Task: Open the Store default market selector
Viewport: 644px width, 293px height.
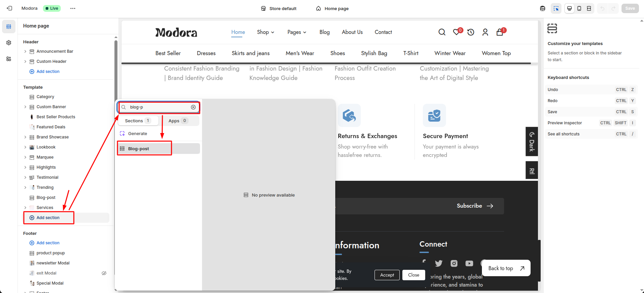Action: pos(279,8)
